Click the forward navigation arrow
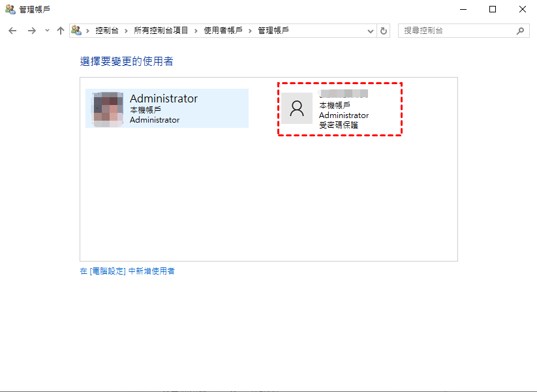 point(32,31)
